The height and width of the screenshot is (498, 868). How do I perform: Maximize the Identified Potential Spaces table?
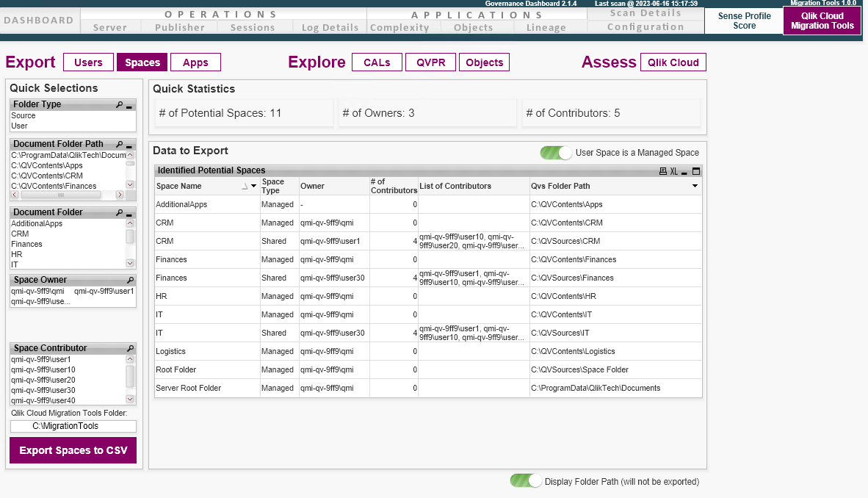coord(696,170)
